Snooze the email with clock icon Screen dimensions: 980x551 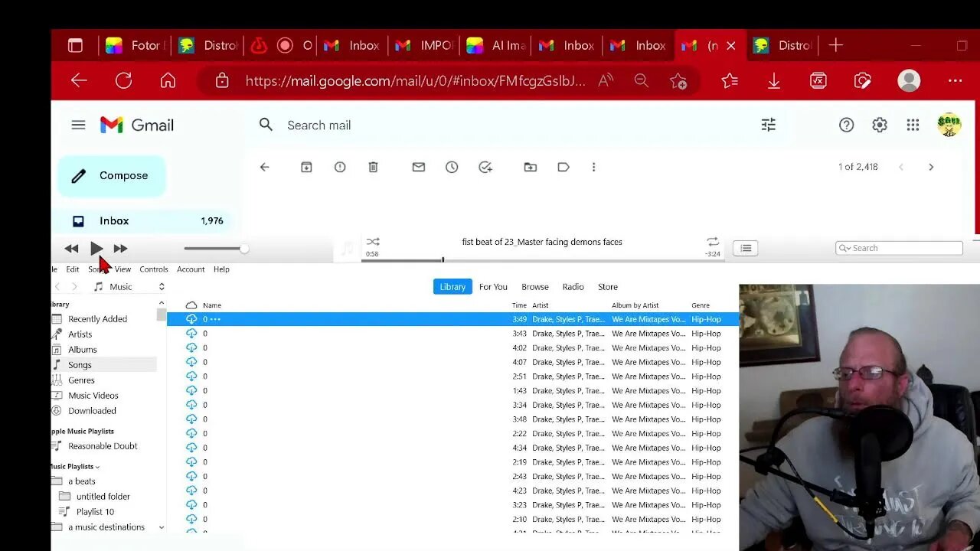coord(452,167)
